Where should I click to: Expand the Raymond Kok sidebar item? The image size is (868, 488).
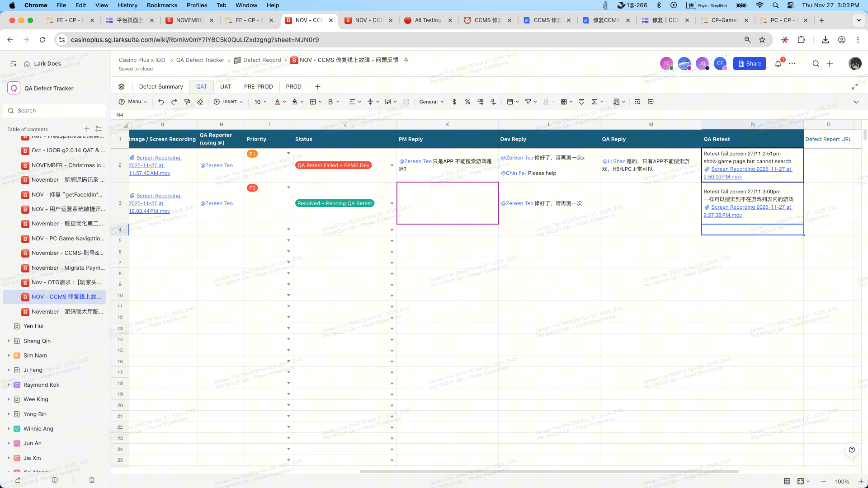click(x=9, y=385)
